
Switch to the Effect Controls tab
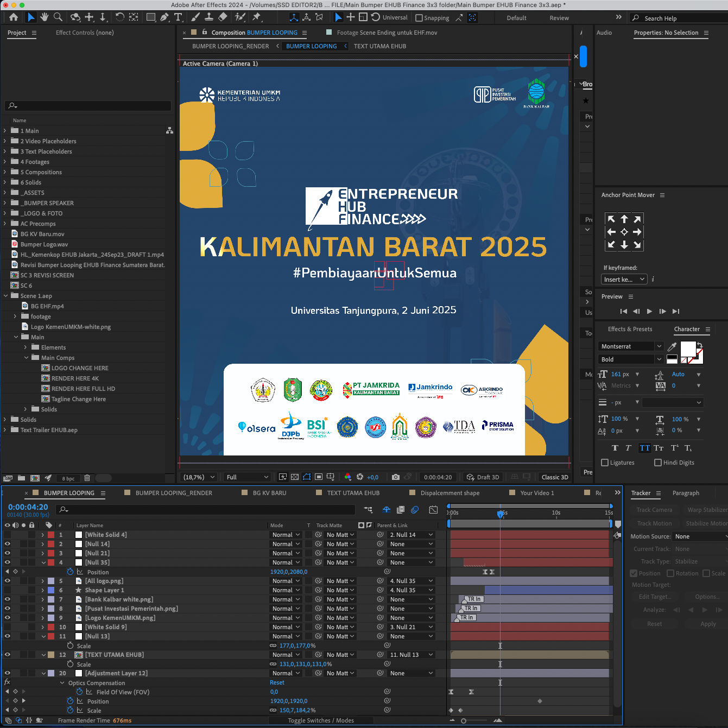85,33
